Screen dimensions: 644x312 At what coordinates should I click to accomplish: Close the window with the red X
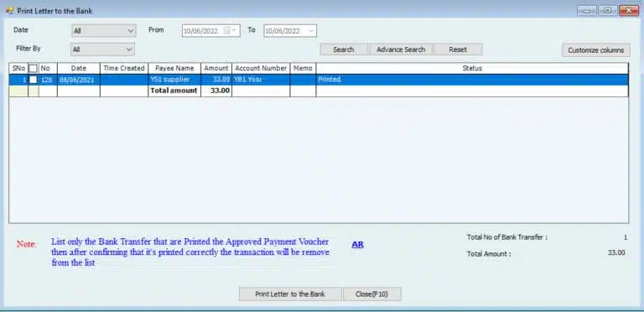click(628, 11)
